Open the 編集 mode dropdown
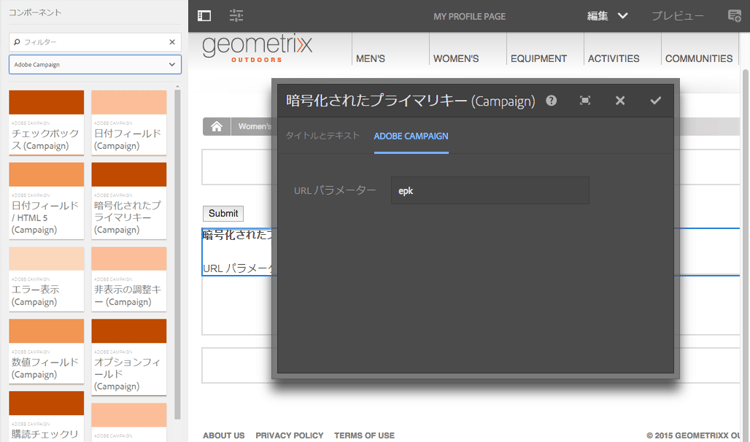 [x=607, y=16]
